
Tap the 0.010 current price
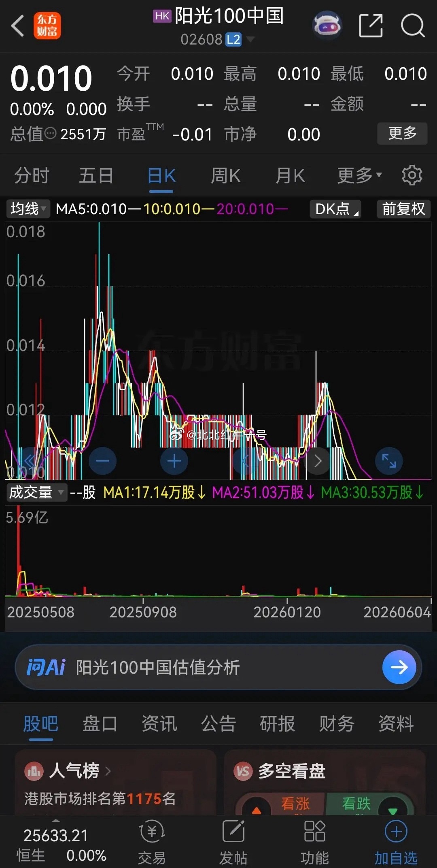tap(51, 79)
